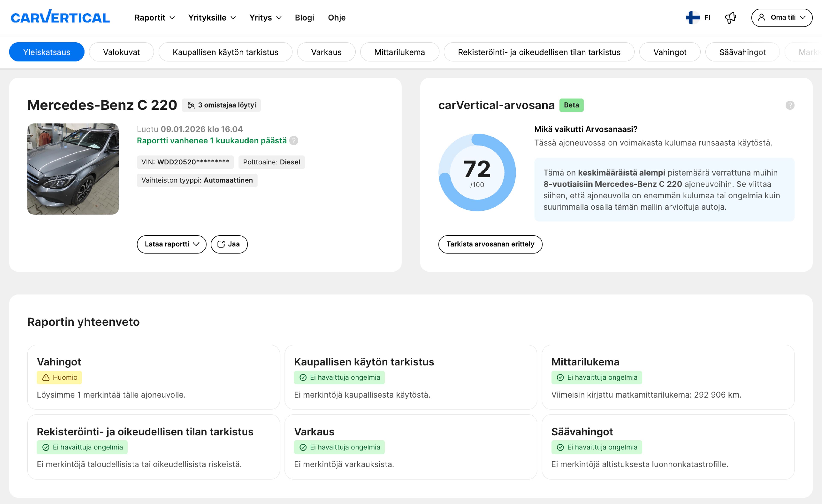This screenshot has height=504, width=822.
Task: Select the Mittarilukema tab
Action: (x=399, y=52)
